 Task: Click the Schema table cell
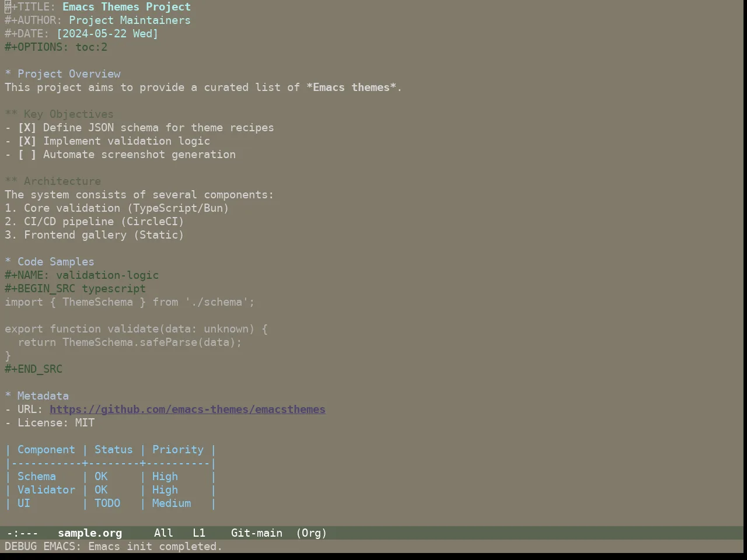pos(37,477)
